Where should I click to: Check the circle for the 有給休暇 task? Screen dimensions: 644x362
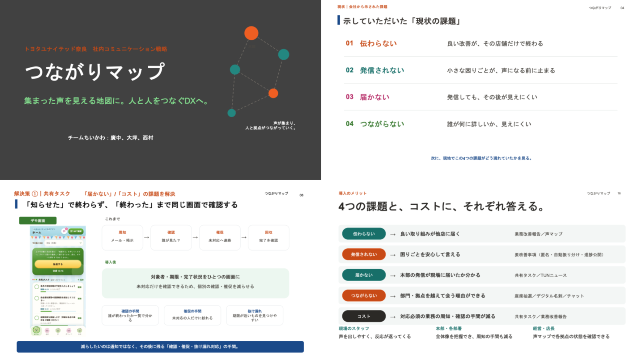[x=37, y=287]
